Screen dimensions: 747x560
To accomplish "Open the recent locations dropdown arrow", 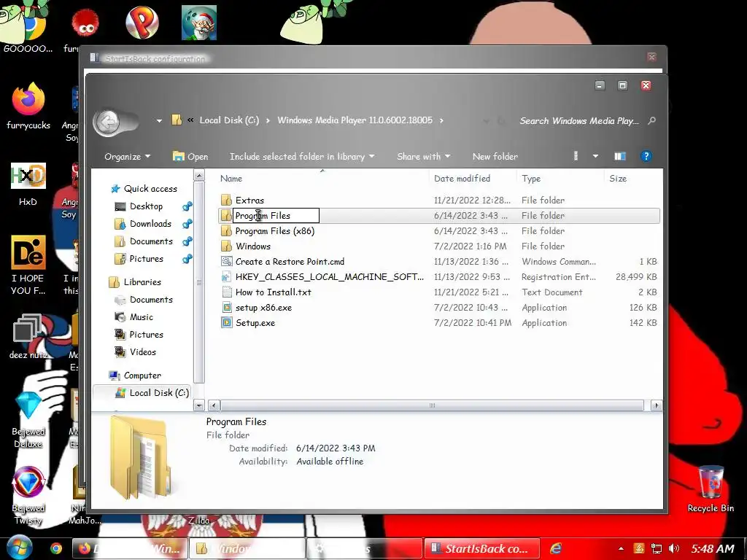I will (159, 121).
